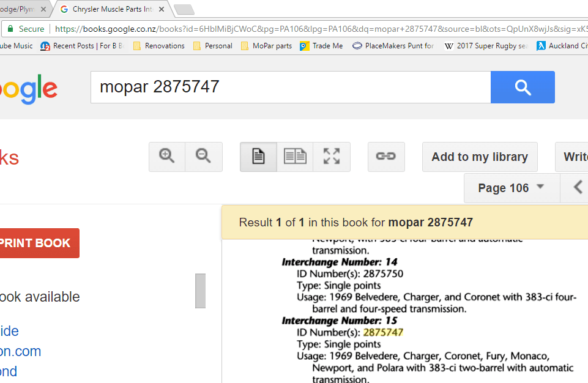Zoom out of the book page
The height and width of the screenshot is (383, 588).
pos(204,157)
